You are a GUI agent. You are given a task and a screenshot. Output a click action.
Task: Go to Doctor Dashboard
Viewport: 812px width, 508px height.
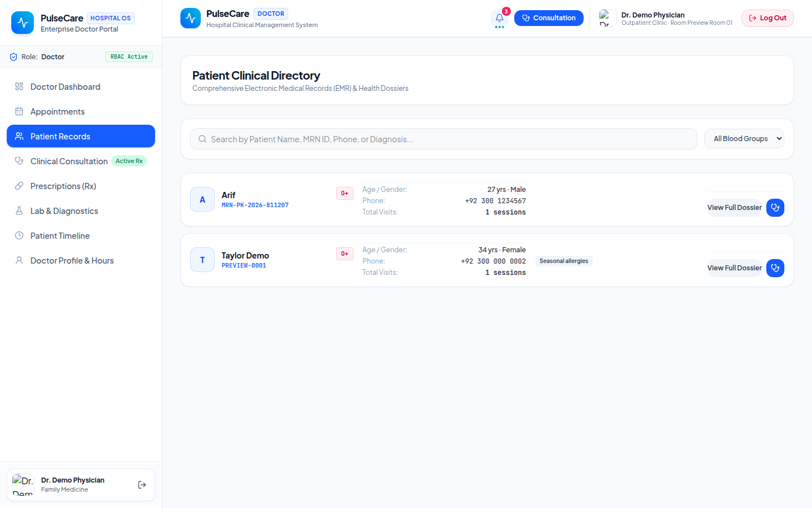click(81, 87)
